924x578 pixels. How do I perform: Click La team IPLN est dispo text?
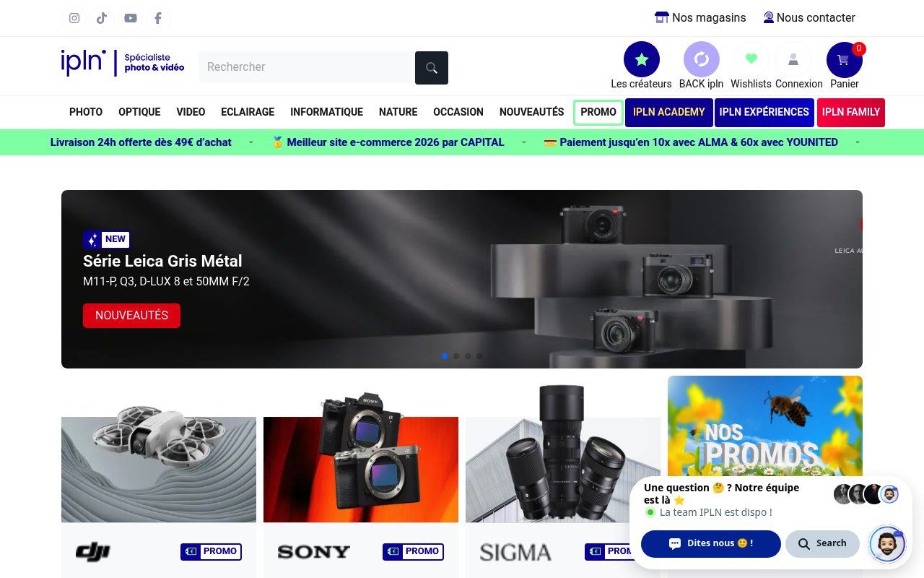[716, 512]
